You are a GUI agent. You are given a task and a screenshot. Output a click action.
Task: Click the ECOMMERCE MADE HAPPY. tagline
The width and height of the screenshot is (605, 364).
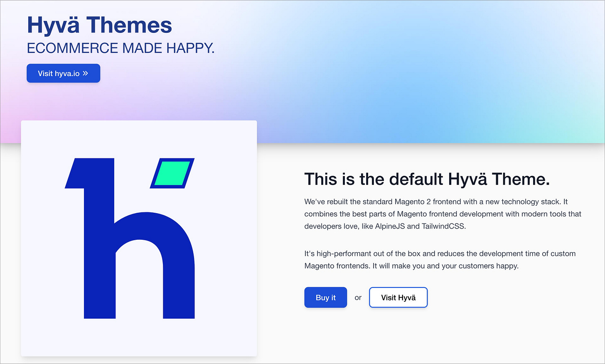(x=121, y=48)
